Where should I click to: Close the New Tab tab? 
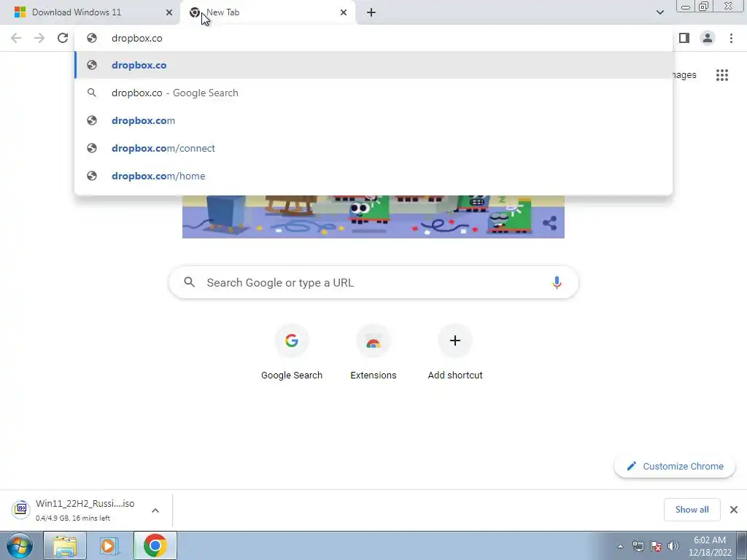point(344,12)
